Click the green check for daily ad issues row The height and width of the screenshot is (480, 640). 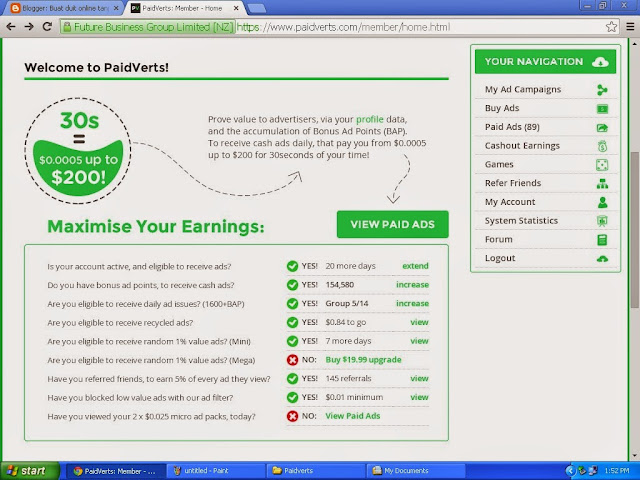(292, 304)
